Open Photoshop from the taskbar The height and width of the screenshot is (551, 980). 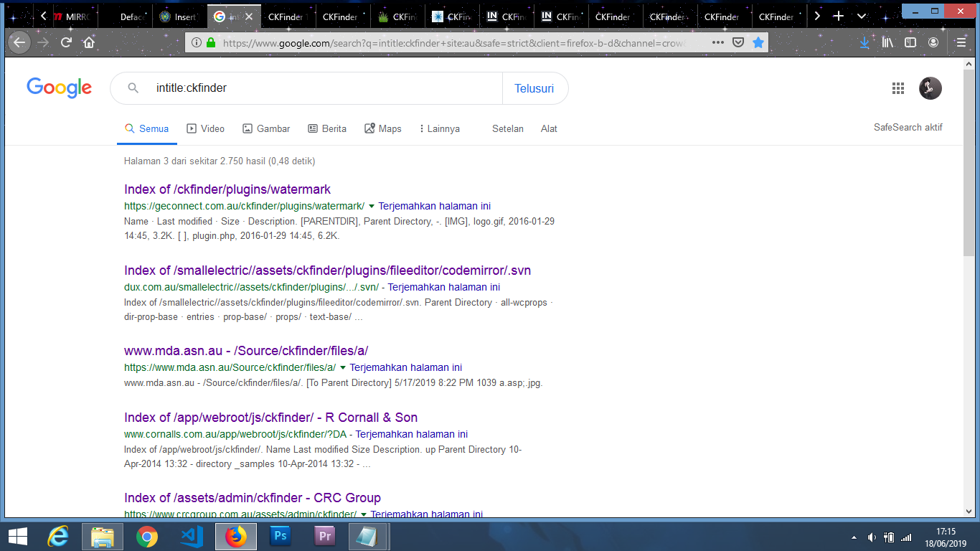281,537
